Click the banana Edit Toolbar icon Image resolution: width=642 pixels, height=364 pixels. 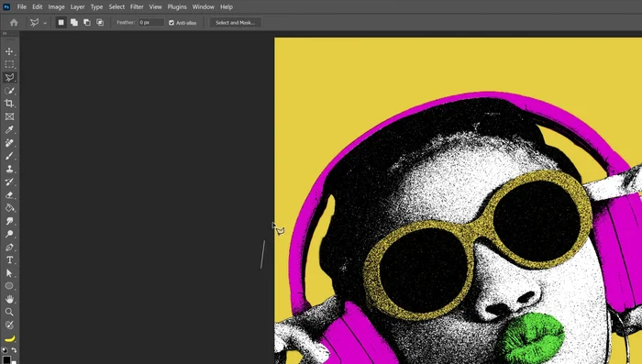[9, 338]
